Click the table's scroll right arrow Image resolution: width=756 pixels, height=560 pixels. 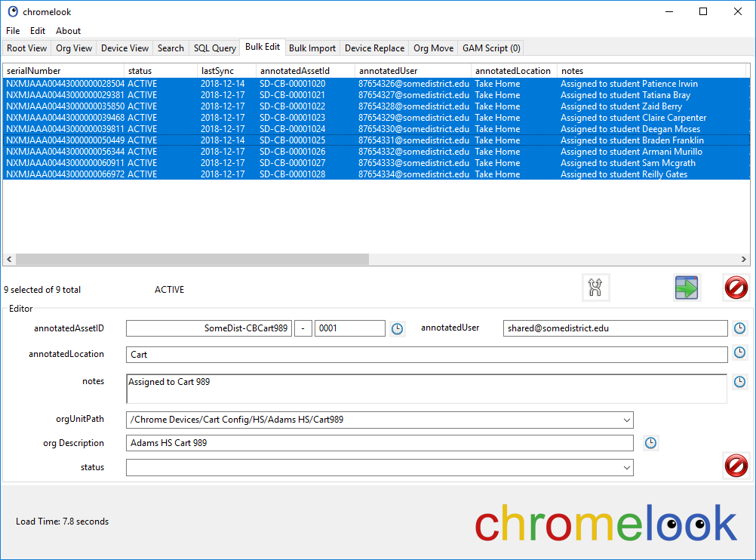tap(743, 260)
